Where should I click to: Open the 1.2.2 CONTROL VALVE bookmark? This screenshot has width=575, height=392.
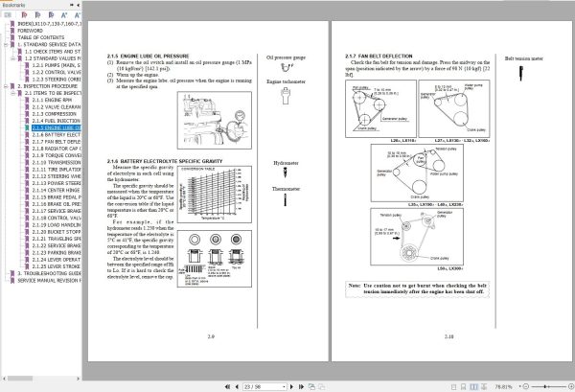click(x=57, y=72)
